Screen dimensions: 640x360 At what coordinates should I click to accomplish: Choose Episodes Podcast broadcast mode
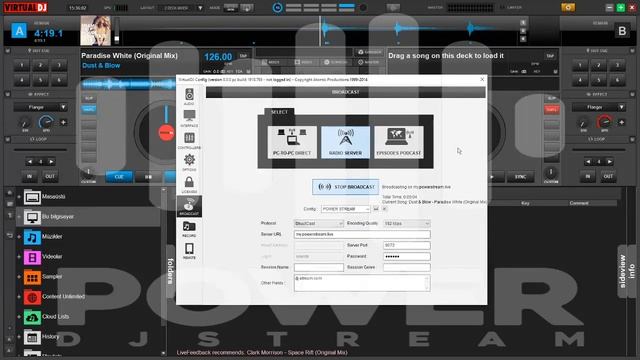(x=399, y=142)
